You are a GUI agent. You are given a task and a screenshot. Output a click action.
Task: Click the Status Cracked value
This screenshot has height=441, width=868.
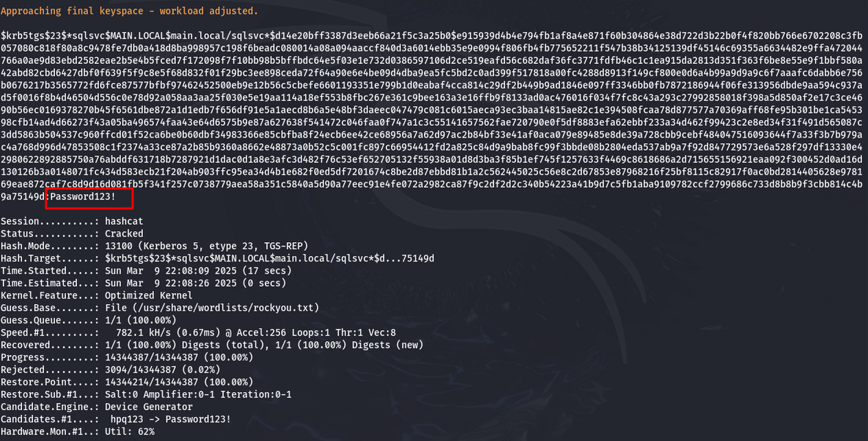tap(124, 233)
